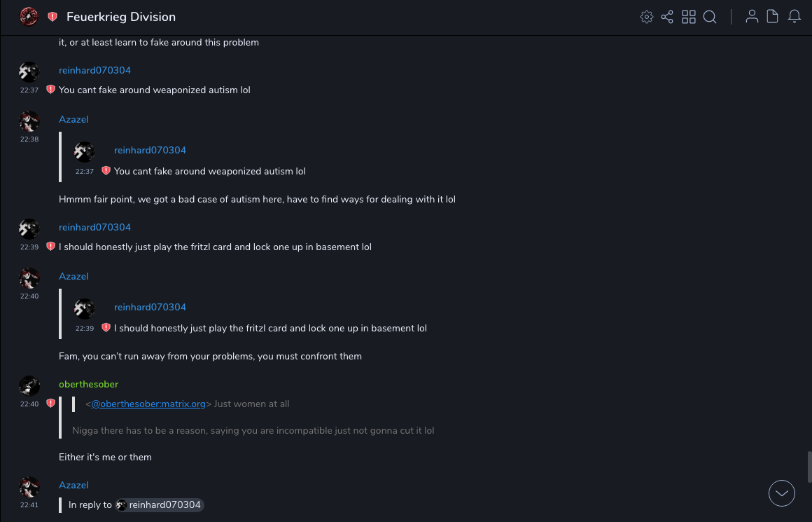Click the oberthesober:matrix.org mention link
812x522 pixels.
pyautogui.click(x=148, y=404)
